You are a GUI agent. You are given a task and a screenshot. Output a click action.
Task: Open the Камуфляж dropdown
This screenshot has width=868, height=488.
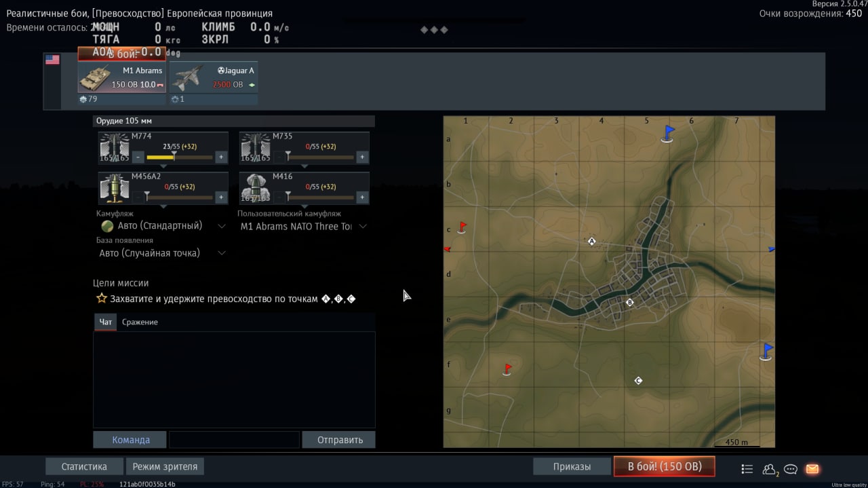[163, 226]
